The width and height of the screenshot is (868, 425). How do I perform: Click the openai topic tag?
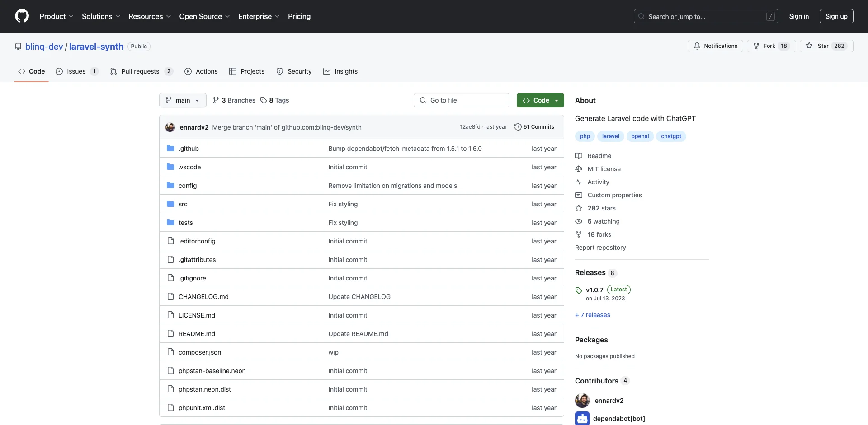point(640,136)
